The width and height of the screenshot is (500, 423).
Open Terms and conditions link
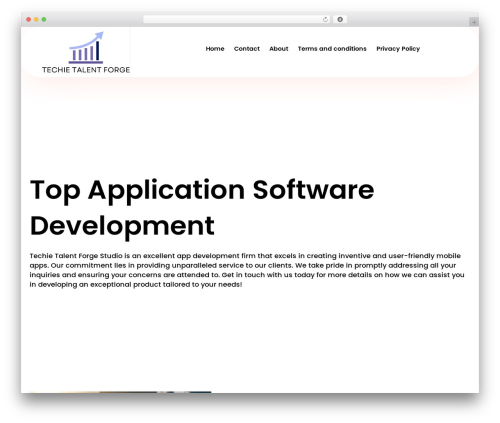pyautogui.click(x=332, y=49)
